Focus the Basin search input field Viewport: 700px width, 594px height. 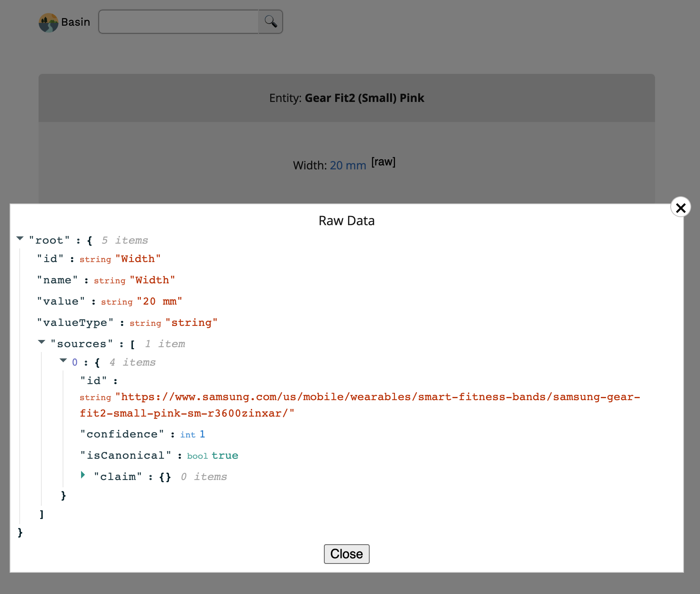click(x=179, y=22)
